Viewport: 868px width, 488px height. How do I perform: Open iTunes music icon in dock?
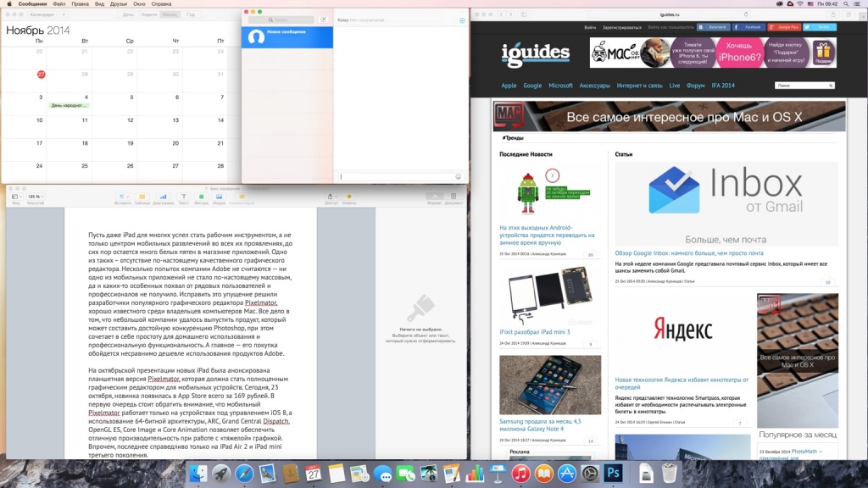pos(521,474)
